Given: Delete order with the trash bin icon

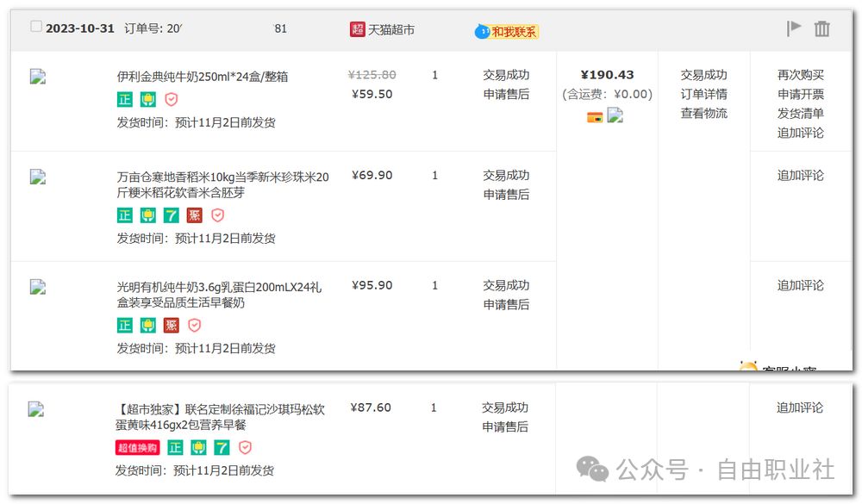Looking at the screenshot, I should click(821, 28).
